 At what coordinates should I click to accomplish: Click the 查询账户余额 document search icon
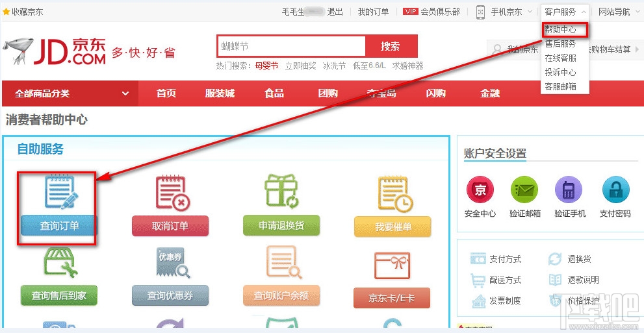click(x=284, y=262)
